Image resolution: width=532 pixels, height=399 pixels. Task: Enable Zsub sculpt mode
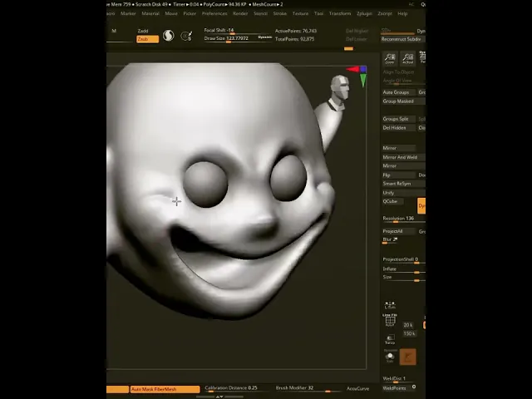pyautogui.click(x=147, y=39)
